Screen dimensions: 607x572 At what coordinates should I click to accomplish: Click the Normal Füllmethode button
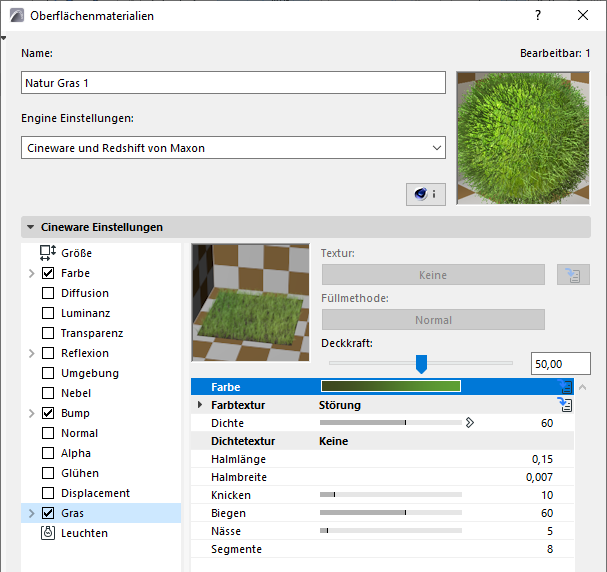pos(433,320)
